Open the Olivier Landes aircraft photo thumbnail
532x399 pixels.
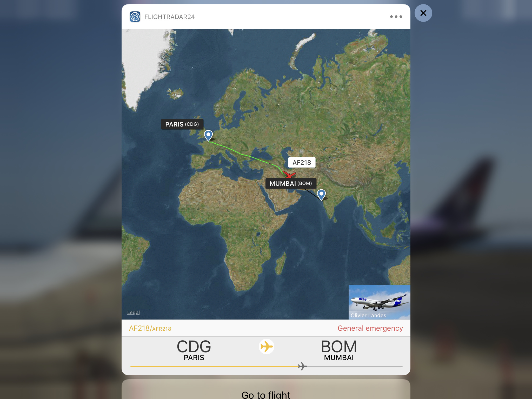pos(379,302)
